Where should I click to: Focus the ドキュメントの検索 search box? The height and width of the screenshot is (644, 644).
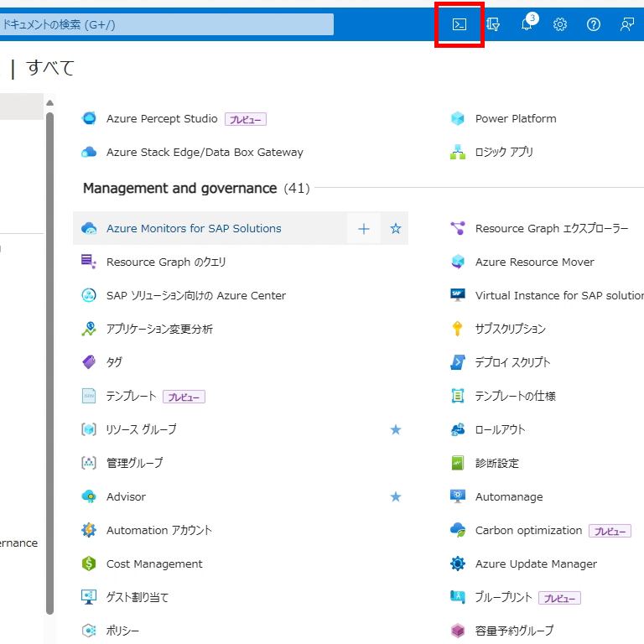pyautogui.click(x=167, y=24)
